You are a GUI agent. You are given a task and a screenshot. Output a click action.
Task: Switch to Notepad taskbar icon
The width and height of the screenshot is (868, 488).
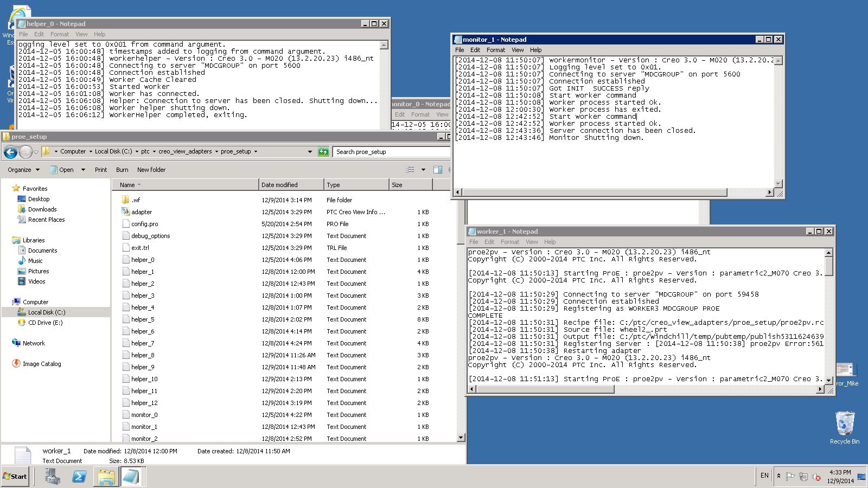point(131,477)
